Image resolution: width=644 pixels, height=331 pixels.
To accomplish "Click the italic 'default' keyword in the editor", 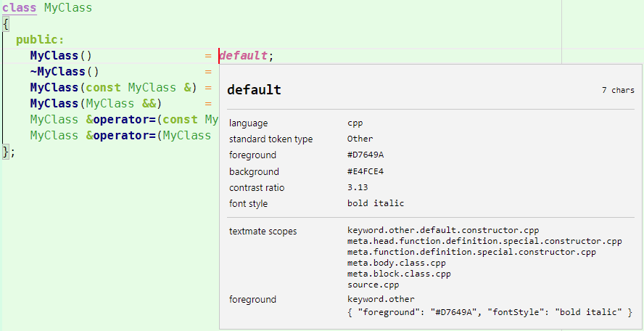I will click(244, 55).
